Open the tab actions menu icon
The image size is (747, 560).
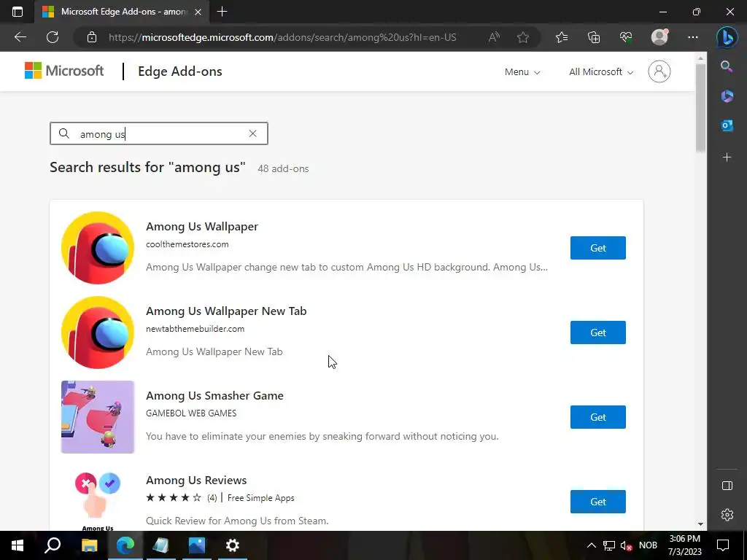point(18,12)
